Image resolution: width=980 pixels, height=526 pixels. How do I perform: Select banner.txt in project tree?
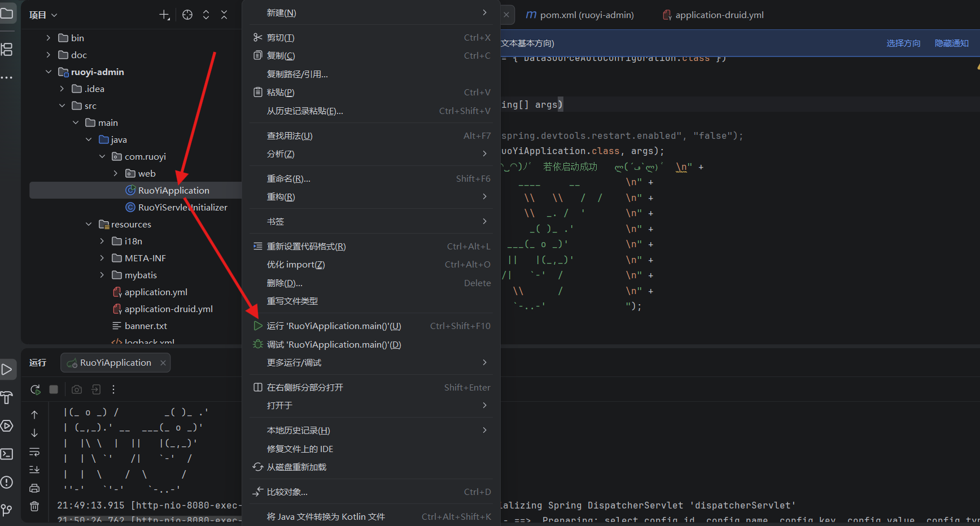[139, 326]
